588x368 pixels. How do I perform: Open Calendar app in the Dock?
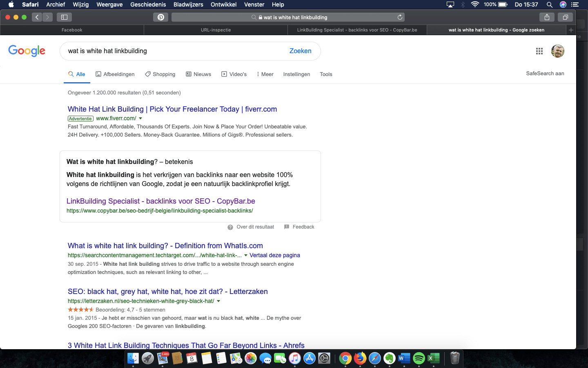pyautogui.click(x=192, y=358)
